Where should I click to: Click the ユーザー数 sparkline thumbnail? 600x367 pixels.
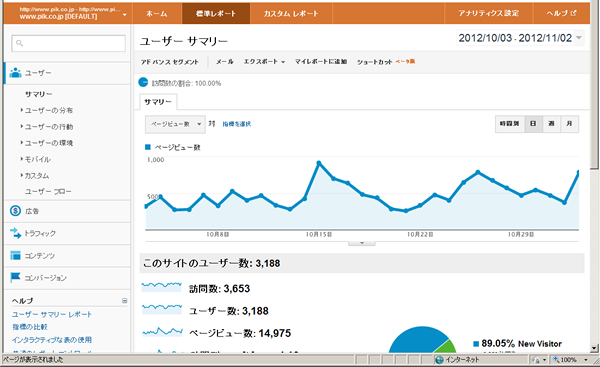162,309
